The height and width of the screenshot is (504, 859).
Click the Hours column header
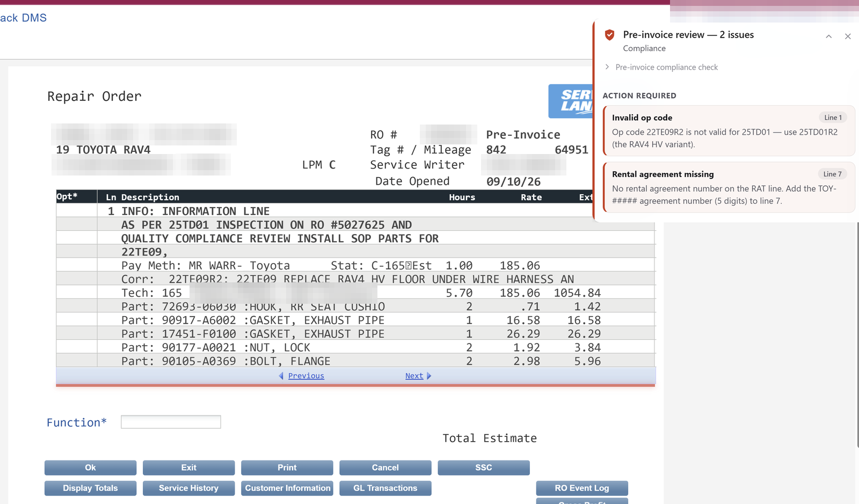pos(462,197)
